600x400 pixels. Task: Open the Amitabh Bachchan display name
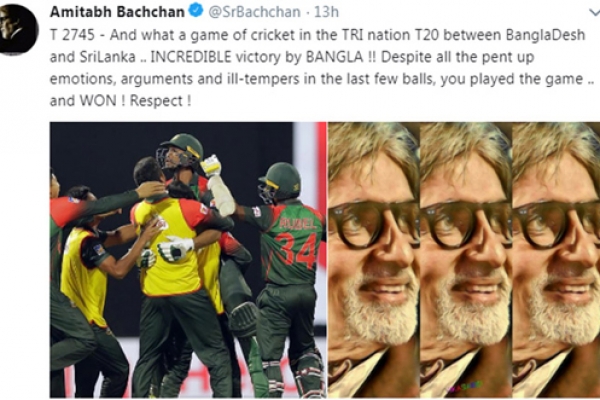pyautogui.click(x=117, y=12)
